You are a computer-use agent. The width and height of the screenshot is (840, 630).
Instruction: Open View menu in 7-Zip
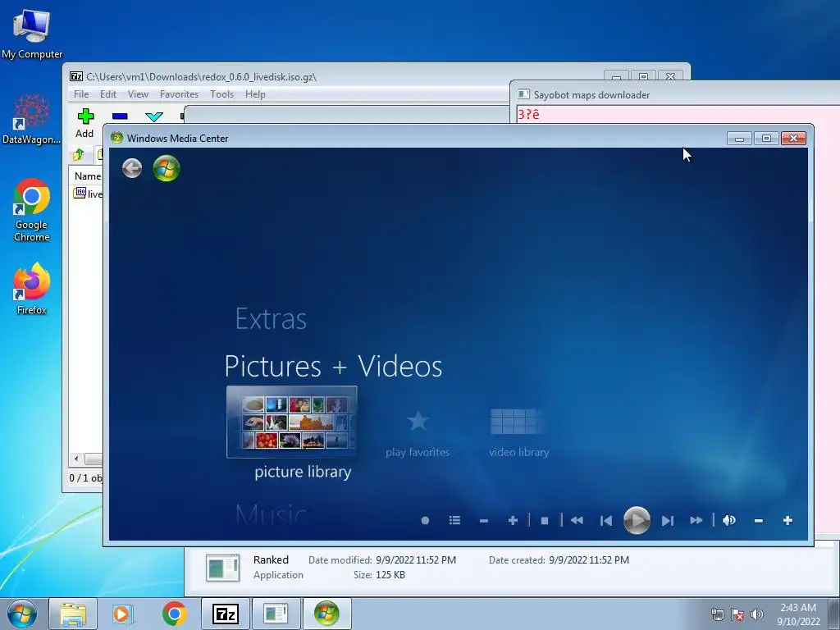pos(138,94)
